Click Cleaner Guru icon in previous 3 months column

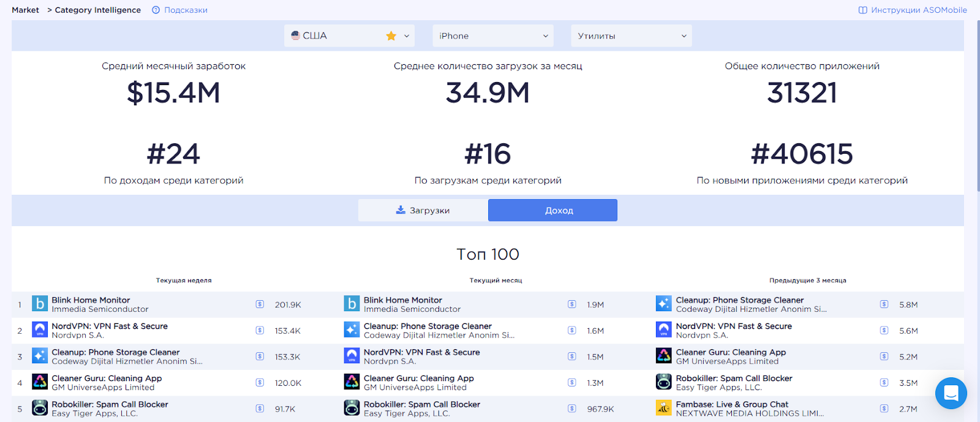pos(664,356)
